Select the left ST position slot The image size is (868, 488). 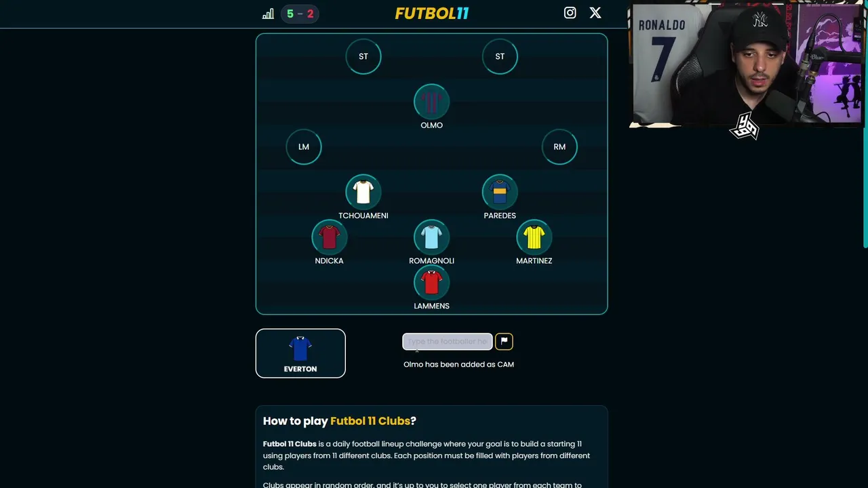click(363, 56)
